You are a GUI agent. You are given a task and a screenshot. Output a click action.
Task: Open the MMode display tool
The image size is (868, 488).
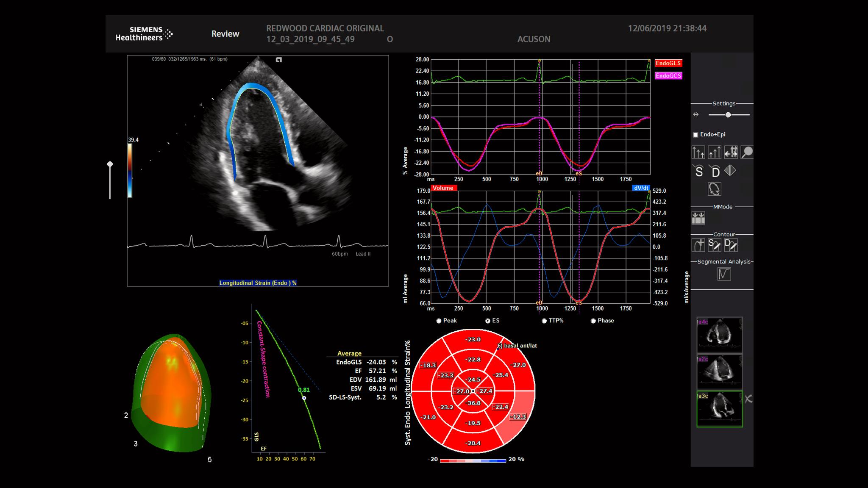click(x=698, y=217)
